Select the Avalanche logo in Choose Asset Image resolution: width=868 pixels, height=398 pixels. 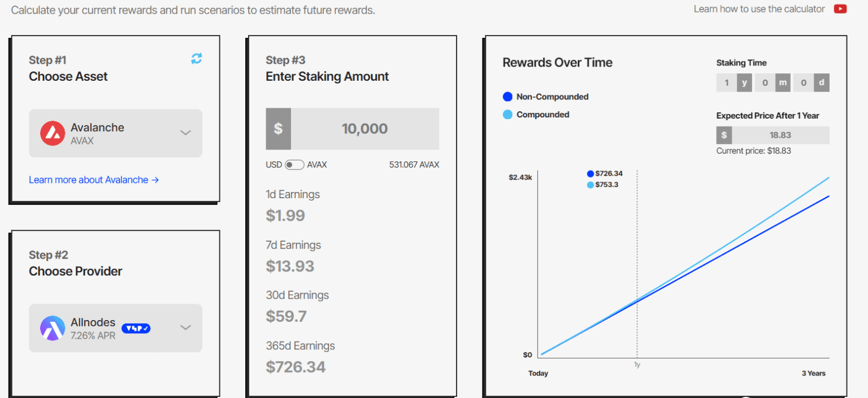point(53,133)
